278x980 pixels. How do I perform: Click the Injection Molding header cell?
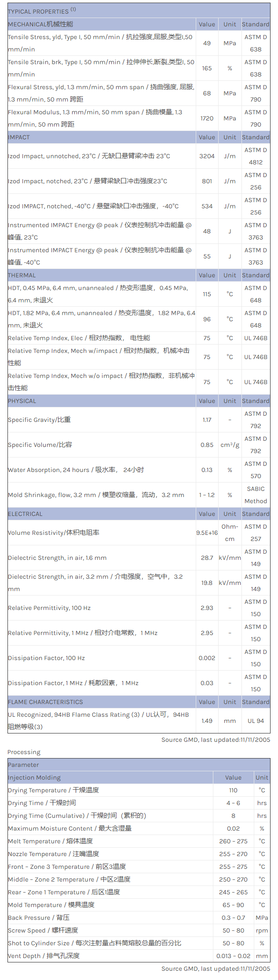(x=34, y=777)
